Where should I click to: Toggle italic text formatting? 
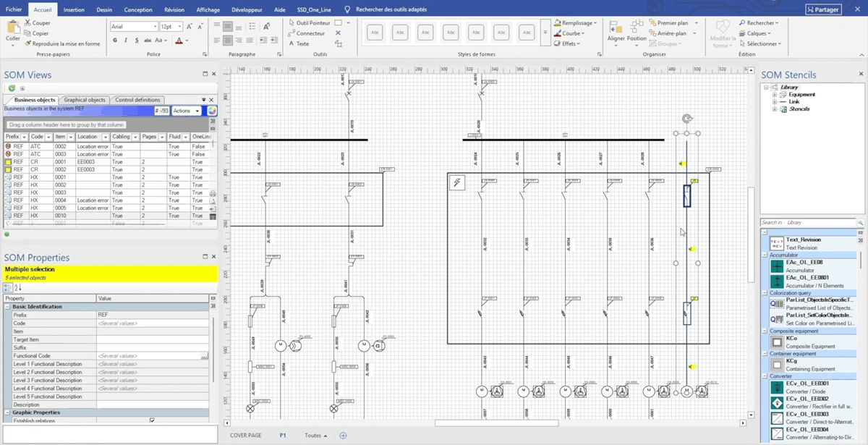point(125,41)
